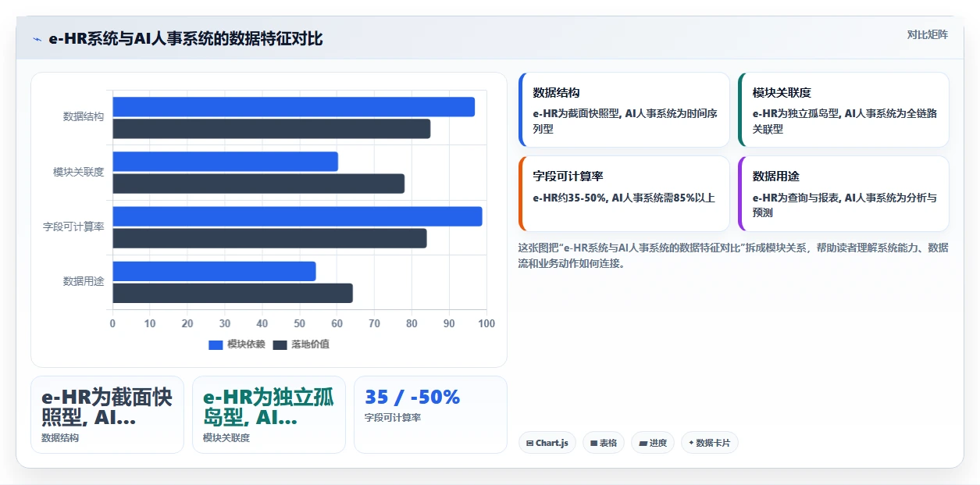Click the blue 数据结构 bar in chart
980x485 pixels.
[x=294, y=107]
